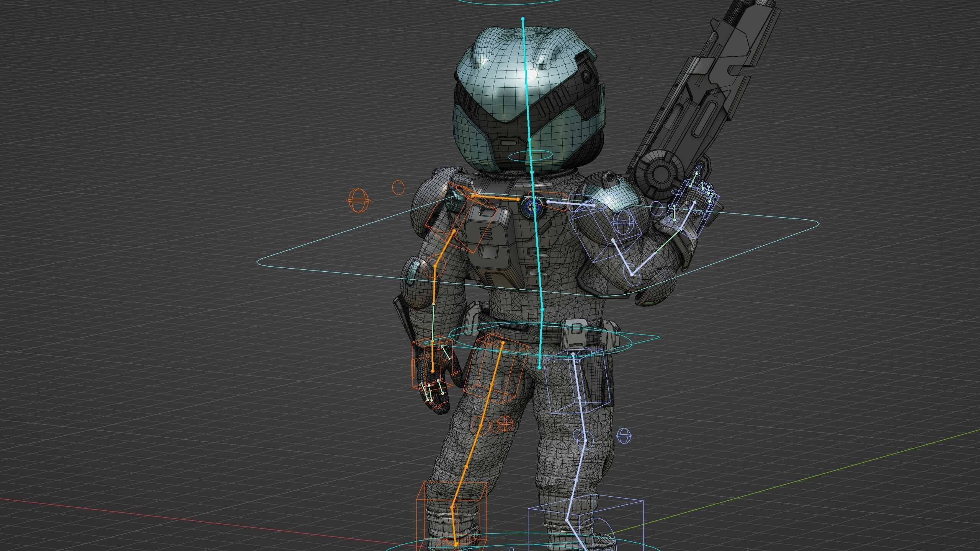Select the lavender upper-arm bone
The height and width of the screenshot is (551, 980).
[x=622, y=257]
